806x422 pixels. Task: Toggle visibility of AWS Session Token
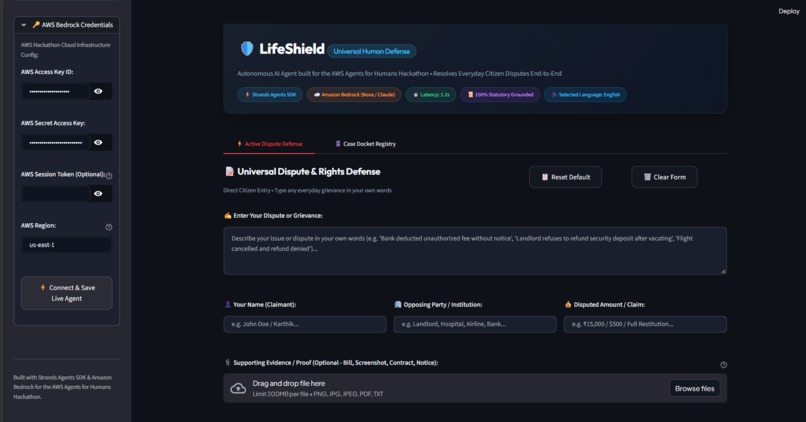tap(98, 194)
